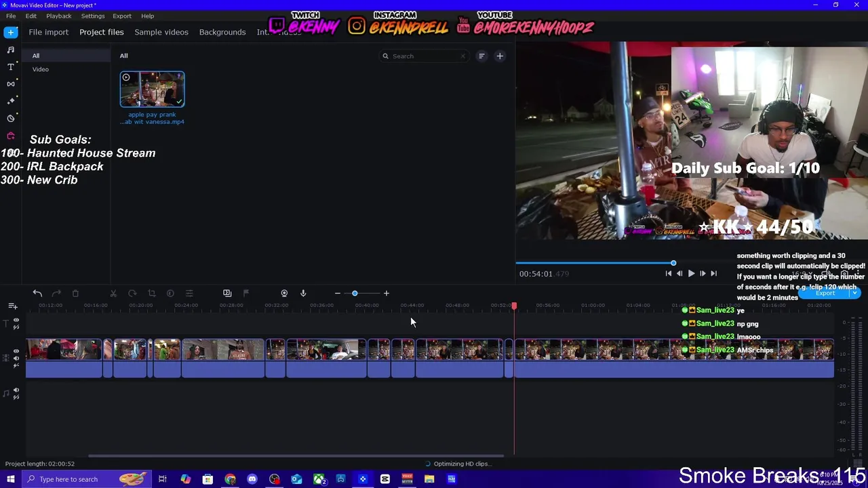Open the Help menu

pos(147,16)
